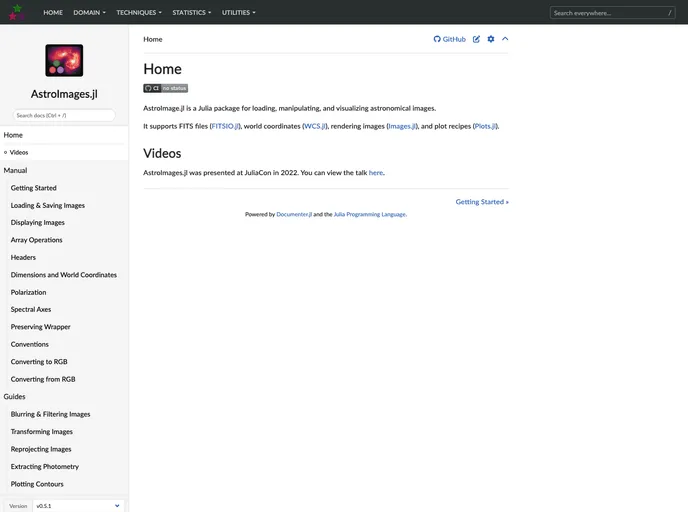The height and width of the screenshot is (512, 688).
Task: Open Getting Started in the sidebar
Action: pos(34,188)
